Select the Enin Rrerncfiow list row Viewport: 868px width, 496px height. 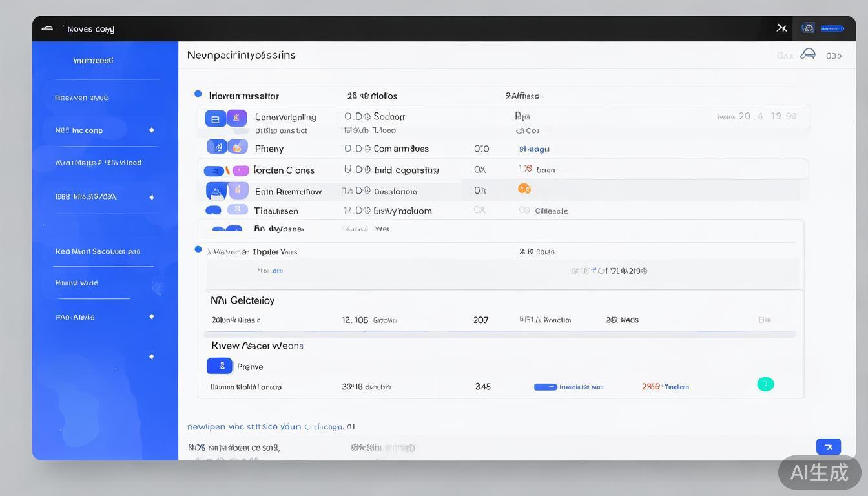click(x=288, y=191)
